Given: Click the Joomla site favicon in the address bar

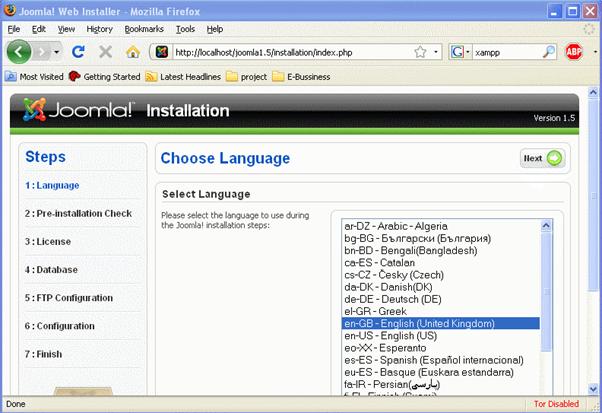Looking at the screenshot, I should 162,52.
